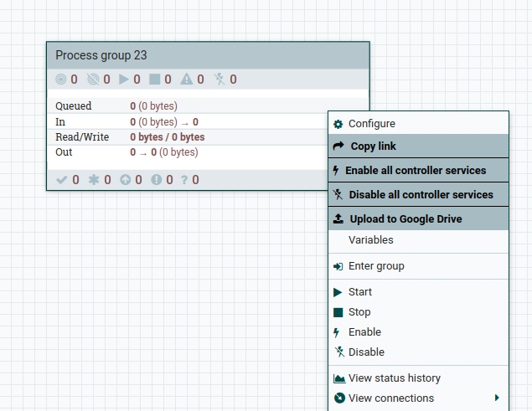Select Disable all controller services
This screenshot has width=532, height=411.
421,195
